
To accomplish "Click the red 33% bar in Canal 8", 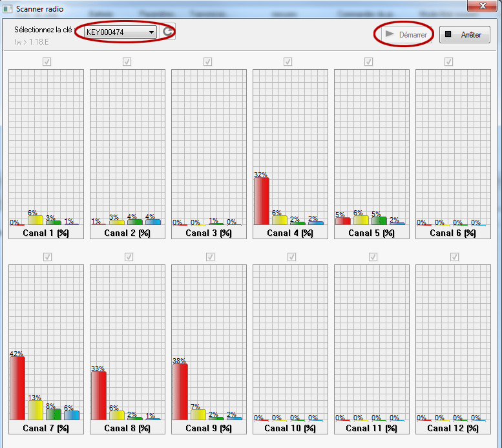I will click(98, 395).
